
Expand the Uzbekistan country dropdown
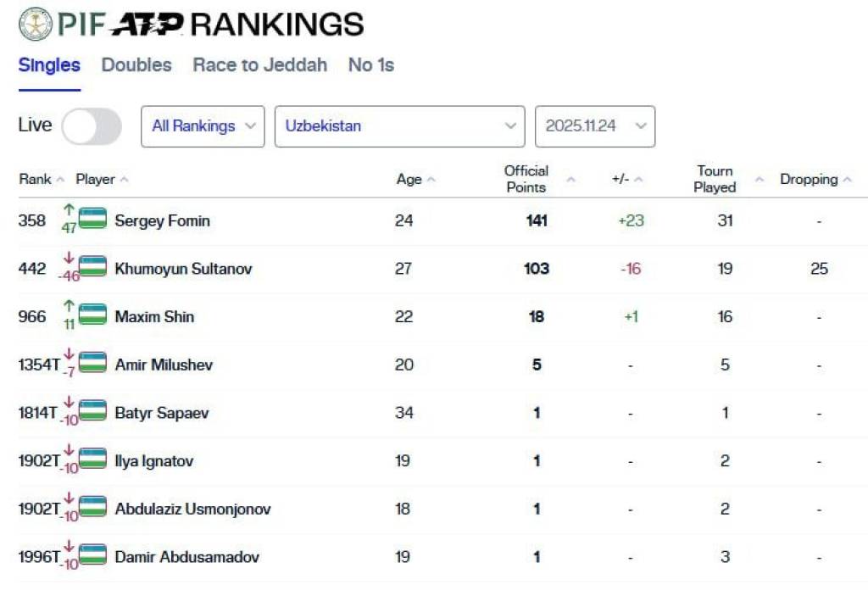[399, 126]
